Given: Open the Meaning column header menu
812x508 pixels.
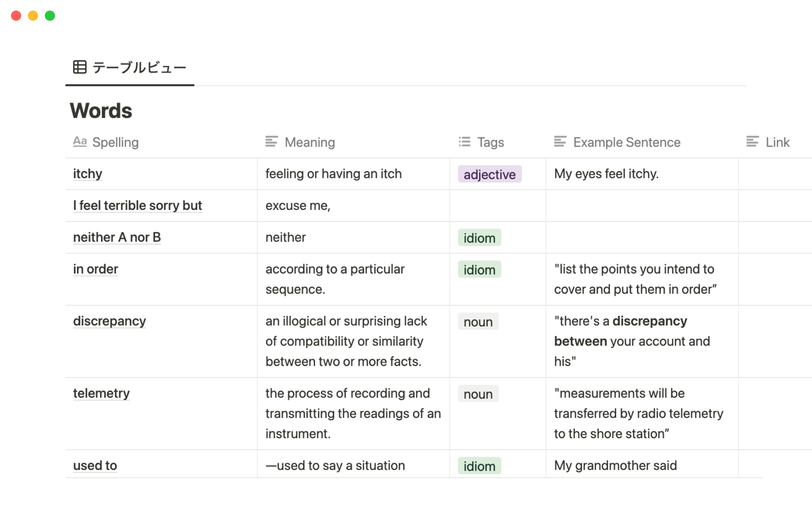Looking at the screenshot, I should [x=310, y=142].
